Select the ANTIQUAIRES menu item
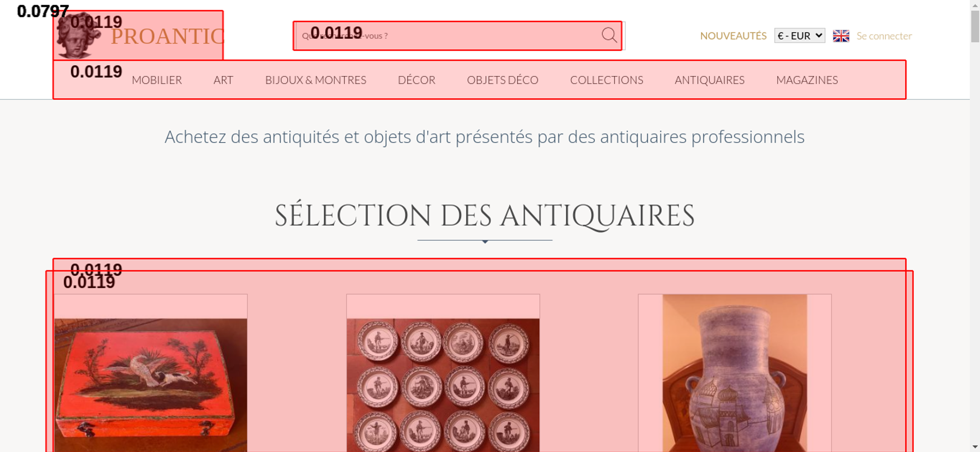The height and width of the screenshot is (452, 980). (x=710, y=80)
